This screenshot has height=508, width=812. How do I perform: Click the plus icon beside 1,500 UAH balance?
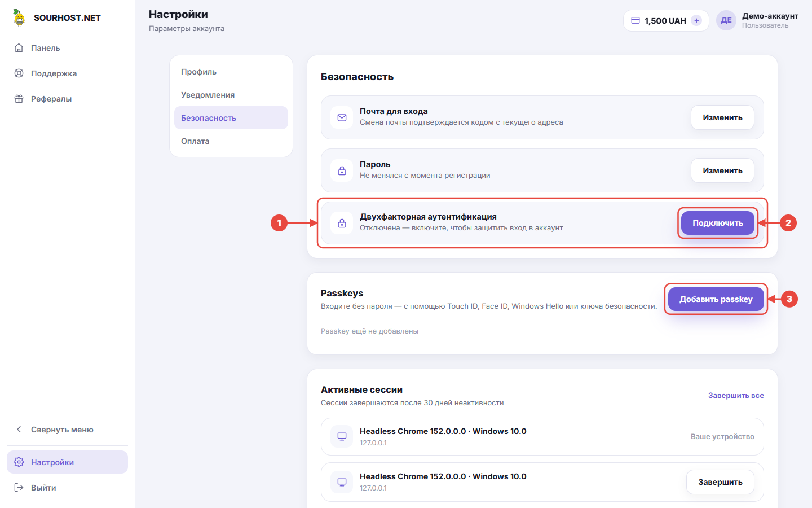(x=696, y=20)
